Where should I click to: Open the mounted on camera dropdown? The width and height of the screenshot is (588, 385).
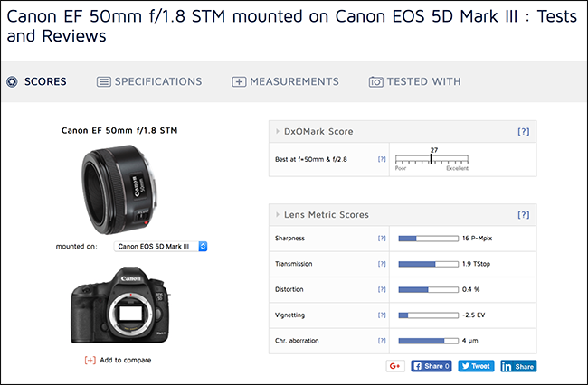click(160, 247)
